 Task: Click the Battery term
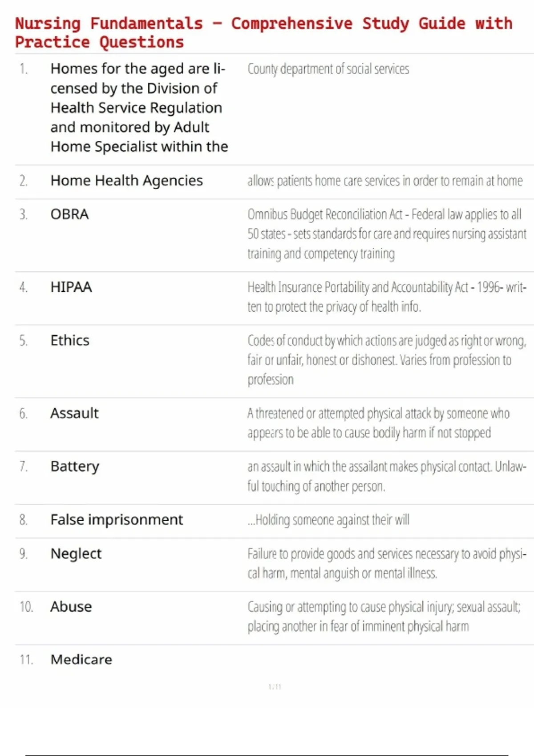(75, 466)
